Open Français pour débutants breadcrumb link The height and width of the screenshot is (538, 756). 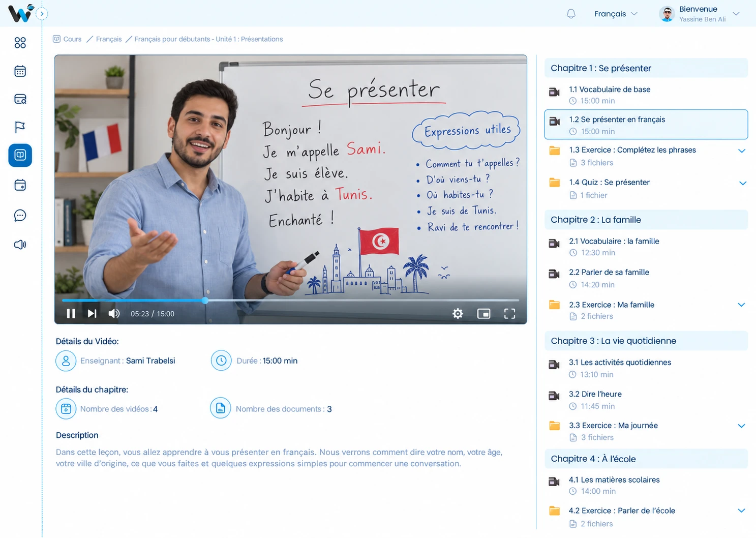pyautogui.click(x=208, y=39)
